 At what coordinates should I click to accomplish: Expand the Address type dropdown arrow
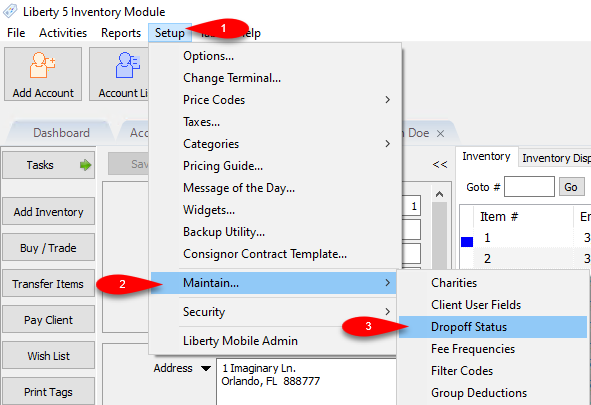tap(206, 368)
